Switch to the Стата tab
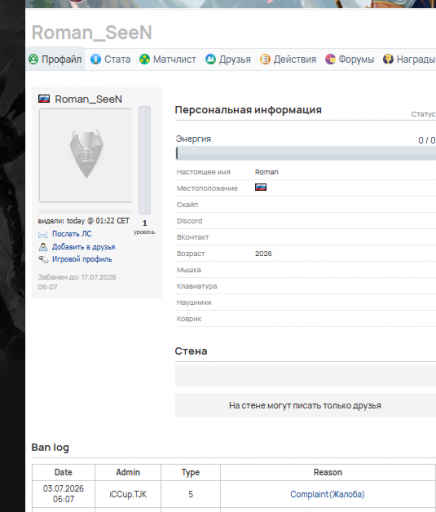This screenshot has height=512, width=436. (x=110, y=59)
